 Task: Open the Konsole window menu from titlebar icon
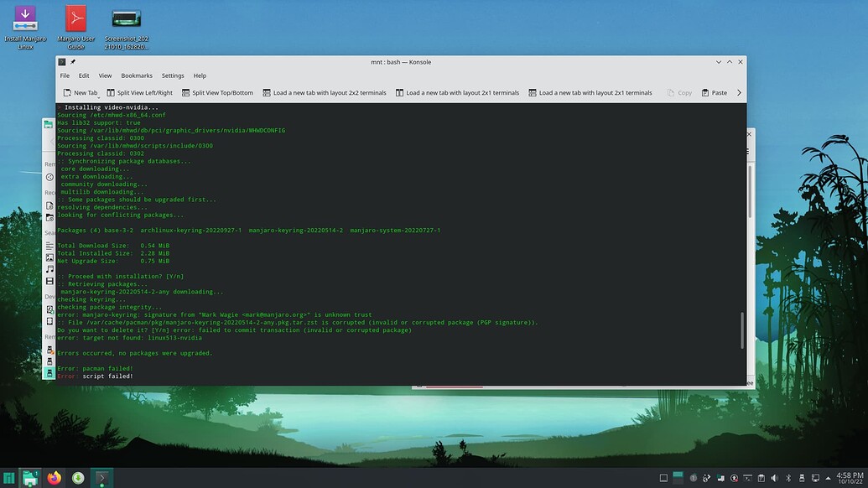62,61
